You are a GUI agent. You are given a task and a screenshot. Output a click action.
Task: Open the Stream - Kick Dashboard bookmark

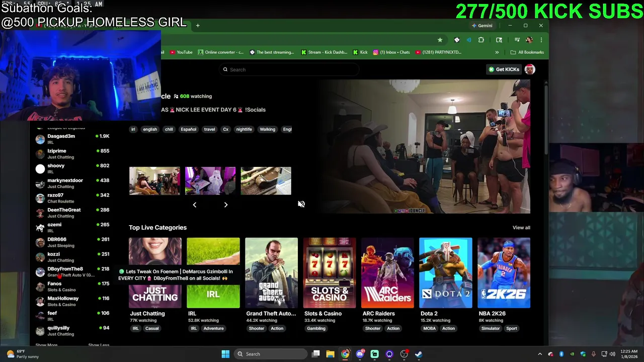coord(325,52)
